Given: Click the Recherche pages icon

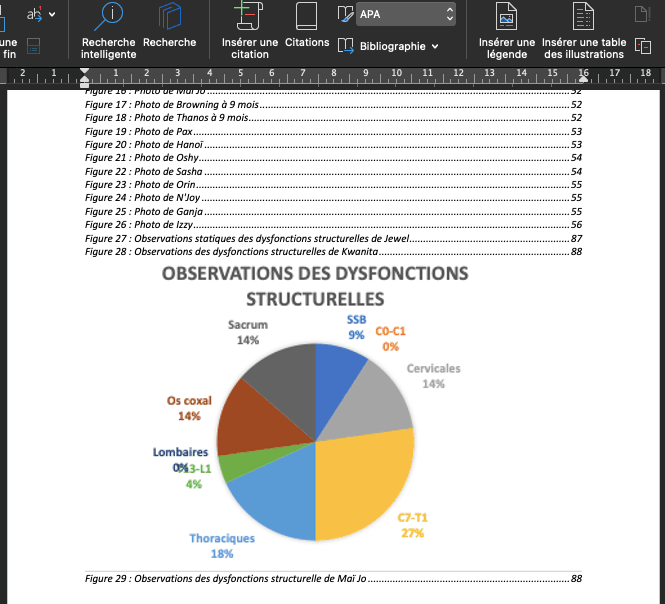Looking at the screenshot, I should (x=170, y=17).
